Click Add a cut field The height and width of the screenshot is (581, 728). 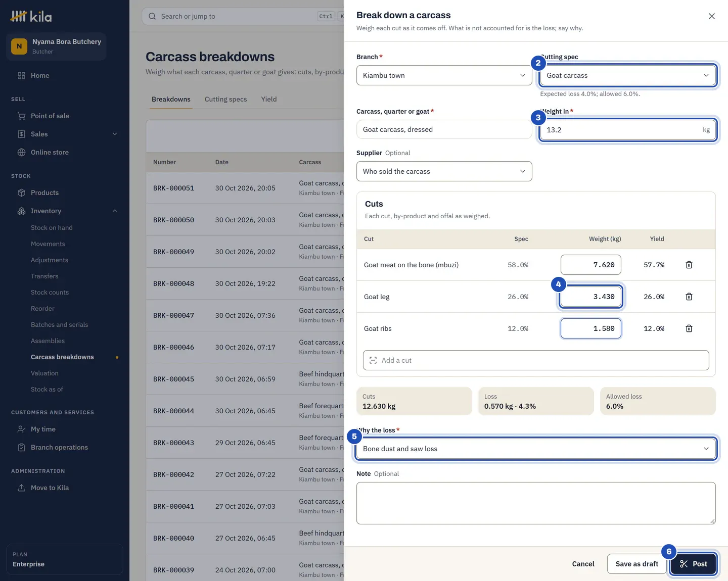point(536,360)
